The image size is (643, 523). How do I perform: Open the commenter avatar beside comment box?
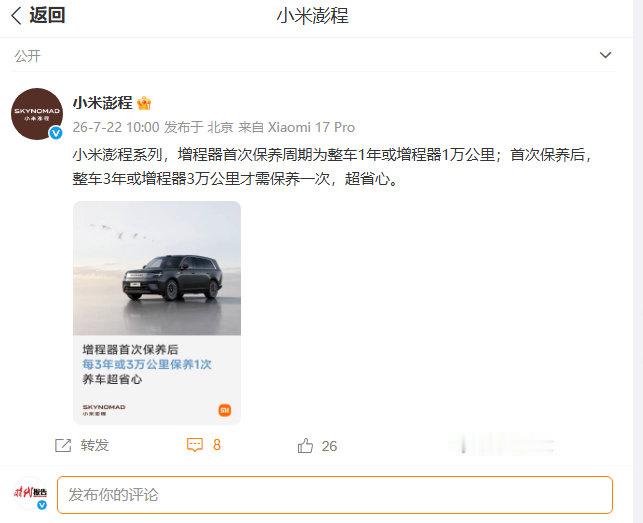click(x=31, y=494)
